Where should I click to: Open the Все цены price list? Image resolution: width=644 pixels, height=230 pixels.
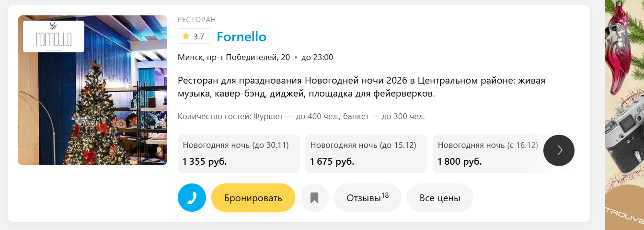[x=440, y=198]
